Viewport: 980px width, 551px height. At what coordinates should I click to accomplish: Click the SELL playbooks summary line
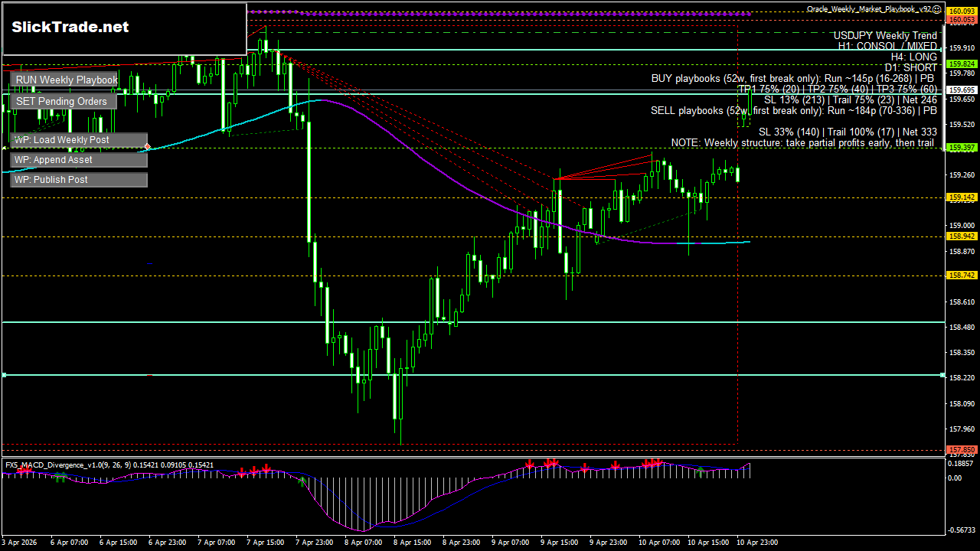coord(794,110)
